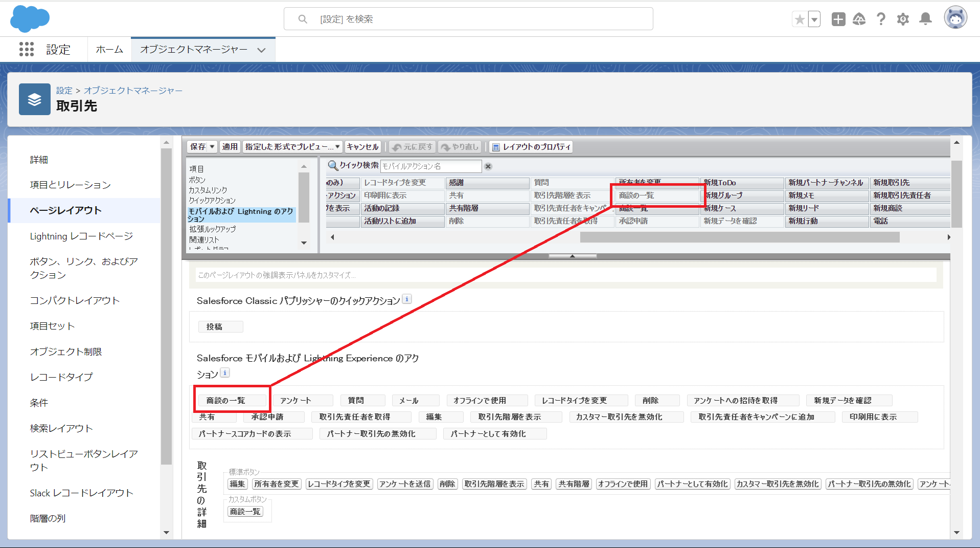Click the 適用 button
This screenshot has height=548, width=980.
click(x=230, y=147)
